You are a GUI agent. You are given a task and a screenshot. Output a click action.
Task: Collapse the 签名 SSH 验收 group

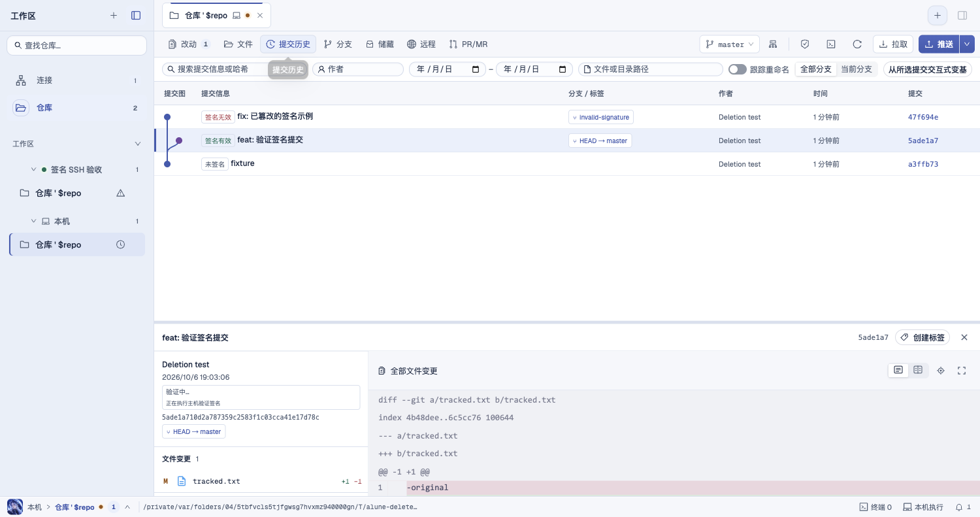click(33, 169)
